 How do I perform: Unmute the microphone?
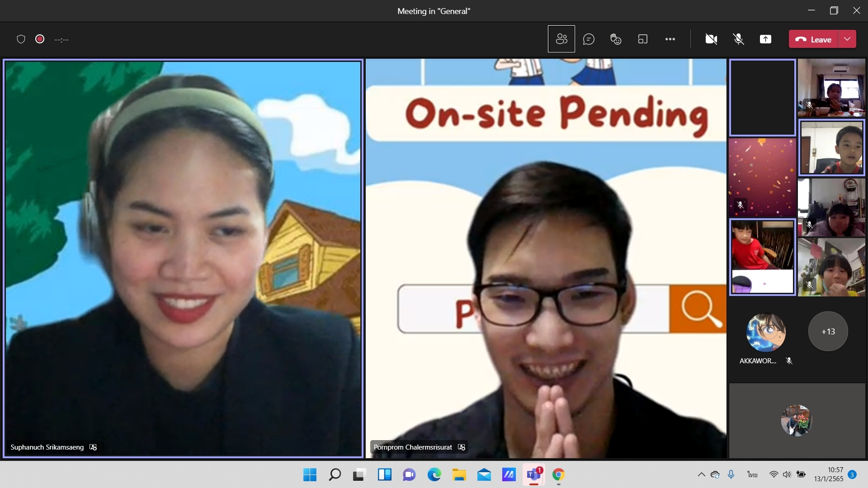[738, 39]
